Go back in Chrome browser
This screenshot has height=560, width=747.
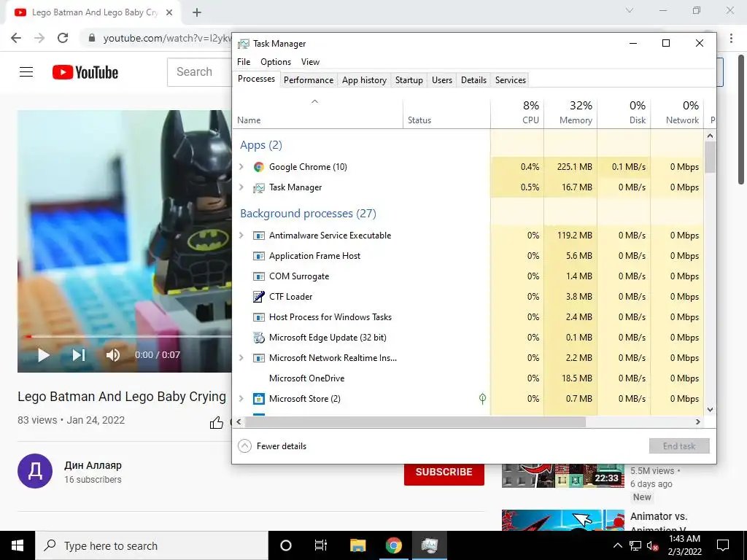16,38
